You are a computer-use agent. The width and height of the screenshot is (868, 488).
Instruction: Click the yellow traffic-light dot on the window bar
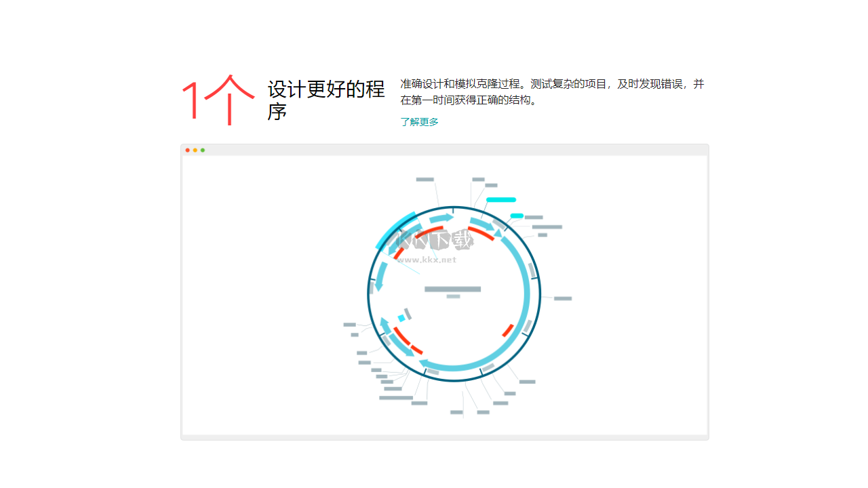pos(195,150)
